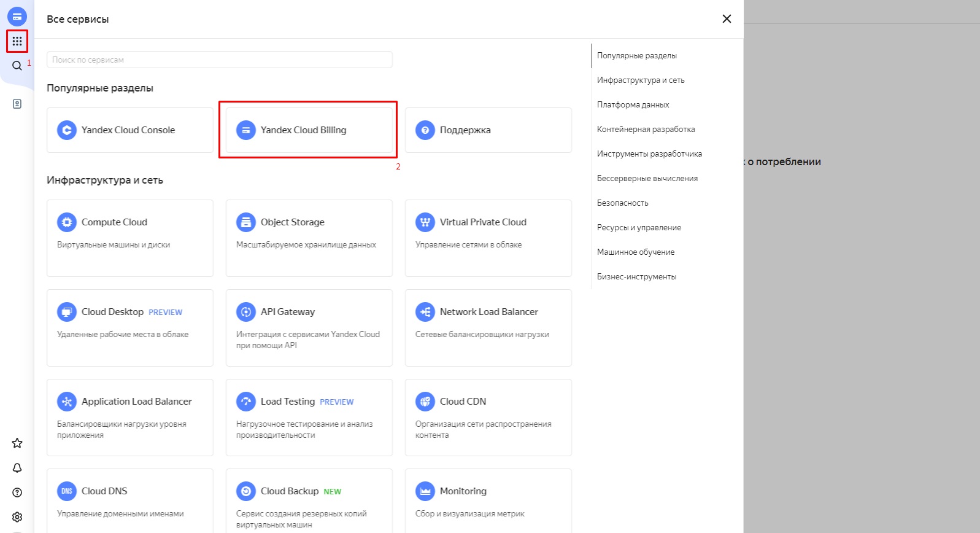The width and height of the screenshot is (980, 533).
Task: Open the notifications bell icon
Action: point(17,468)
